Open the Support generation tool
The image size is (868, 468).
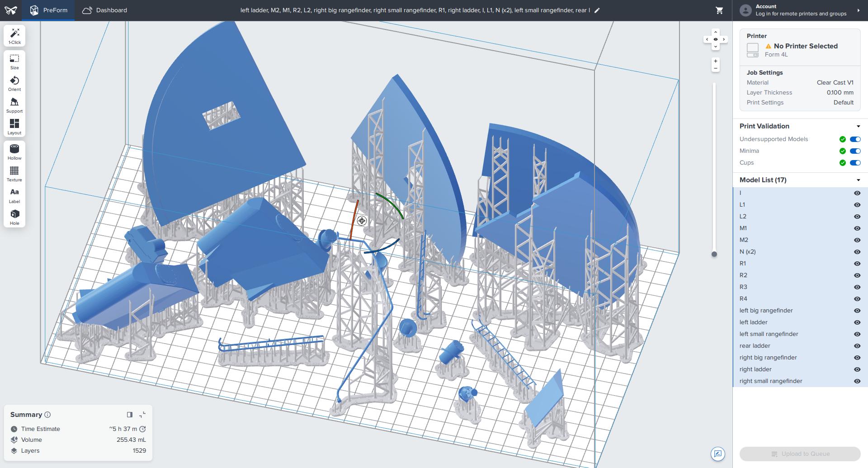tap(14, 105)
